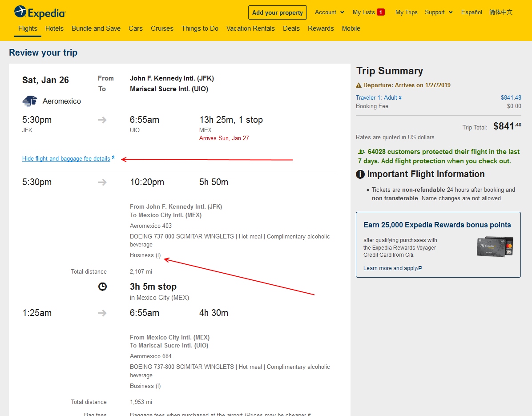Click the warning triangle next to Departure notice
Screen dimensions: 532x416
coord(359,85)
